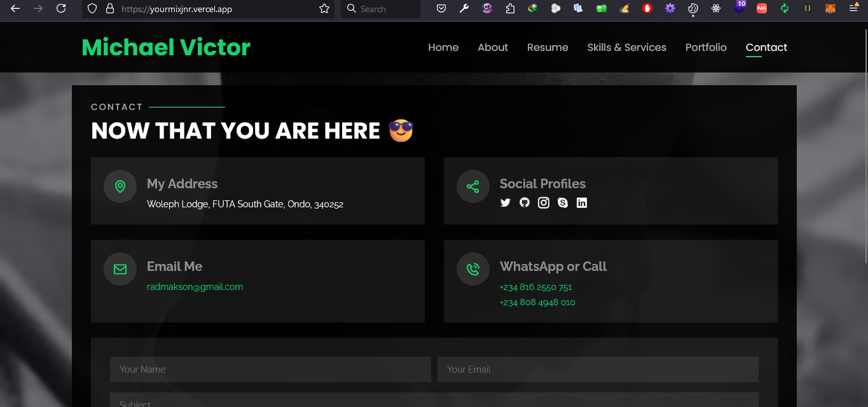
Task: Open the Twitter social profile icon
Action: point(506,203)
